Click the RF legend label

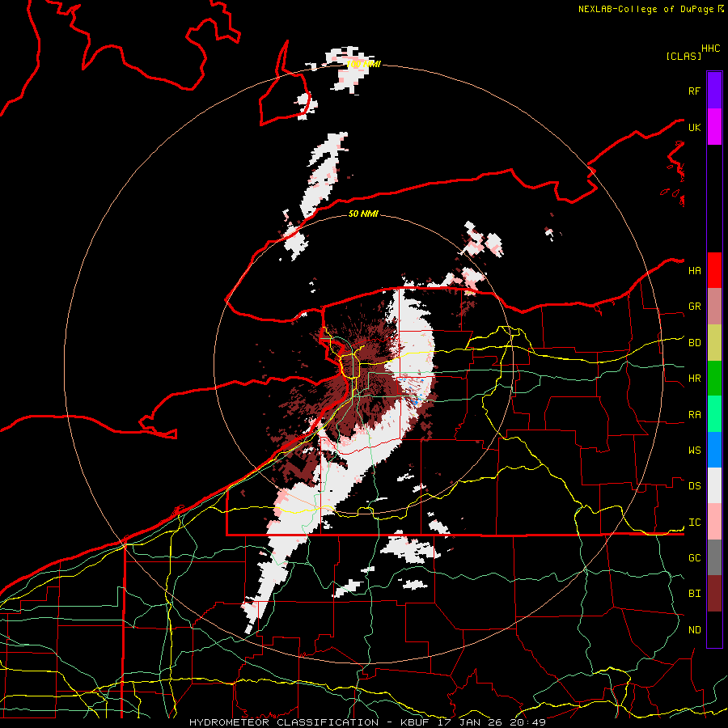click(x=694, y=91)
